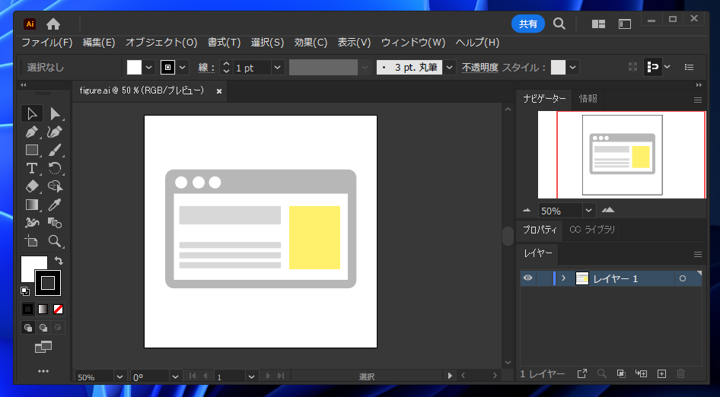
Task: Open the 効果(C) menu
Action: click(311, 43)
